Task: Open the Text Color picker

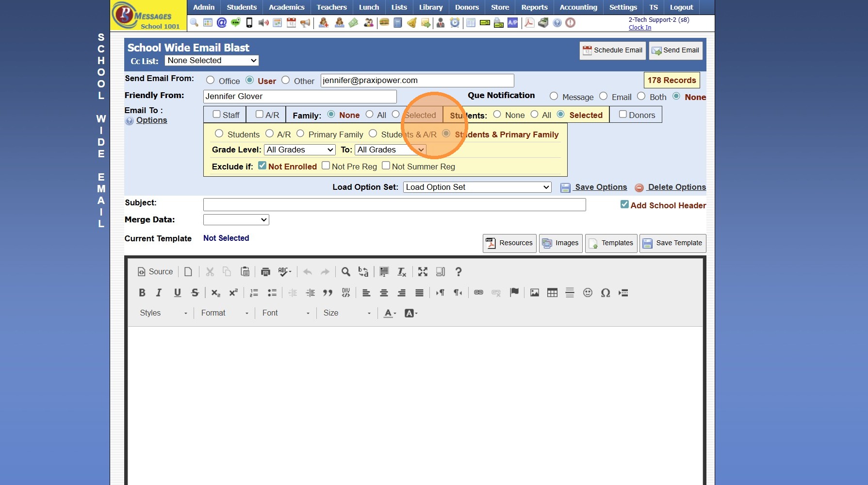Action: pos(390,313)
